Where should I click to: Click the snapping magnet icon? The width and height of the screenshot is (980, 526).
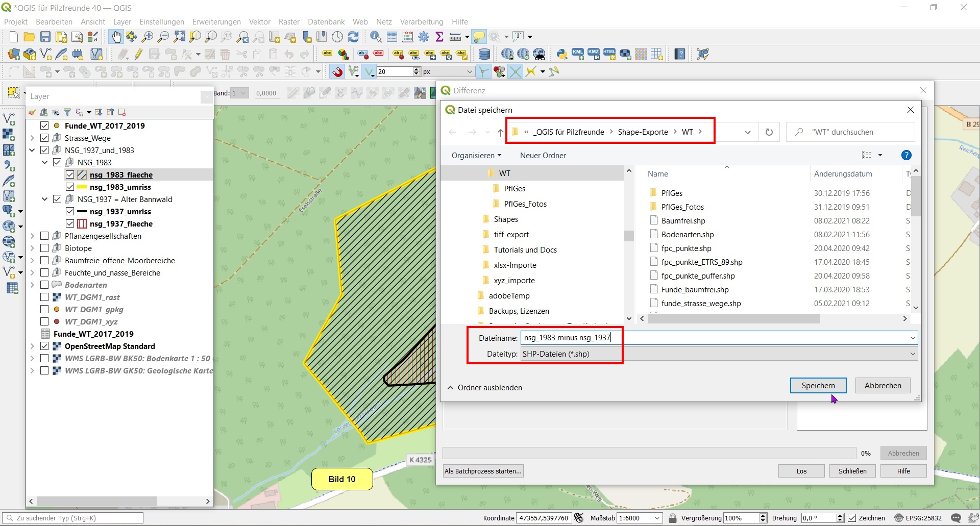337,72
